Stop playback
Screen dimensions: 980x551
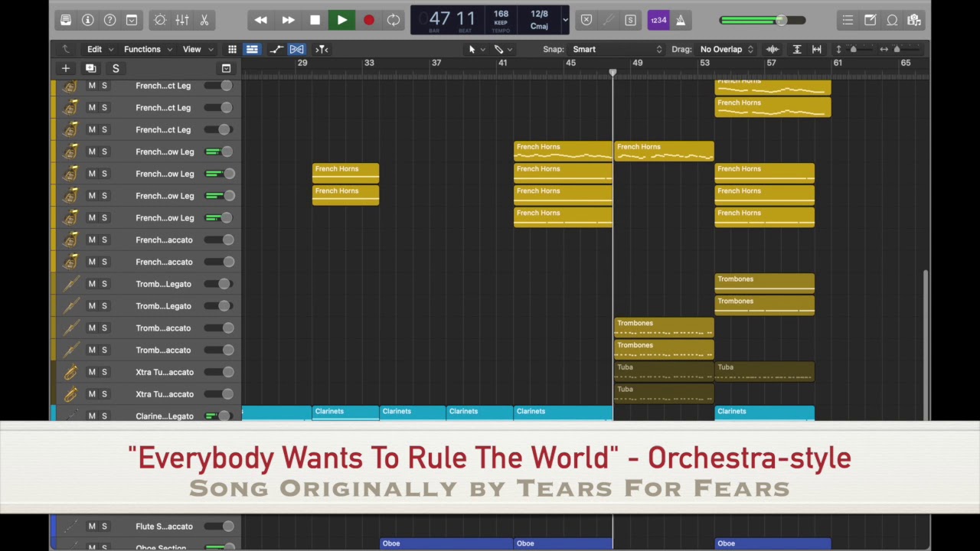click(315, 20)
